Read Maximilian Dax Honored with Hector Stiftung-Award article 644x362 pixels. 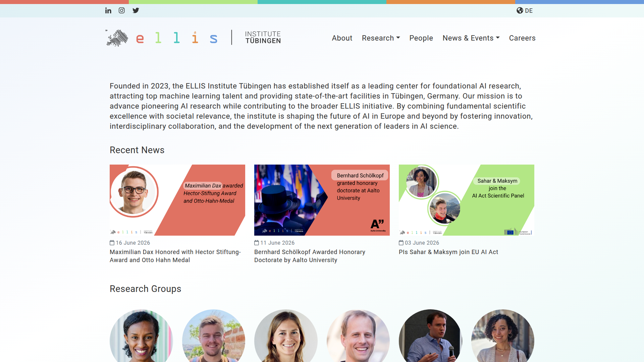[175, 256]
